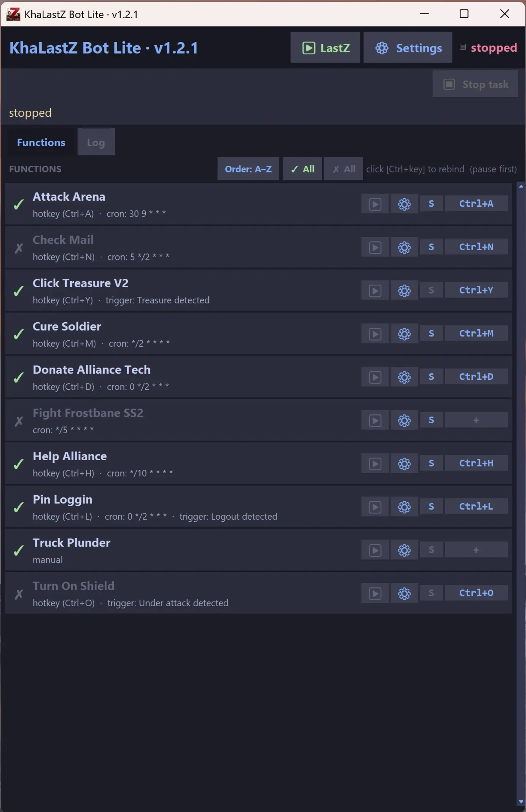
Task: Change sort order with Order: A–Z button
Action: point(248,169)
